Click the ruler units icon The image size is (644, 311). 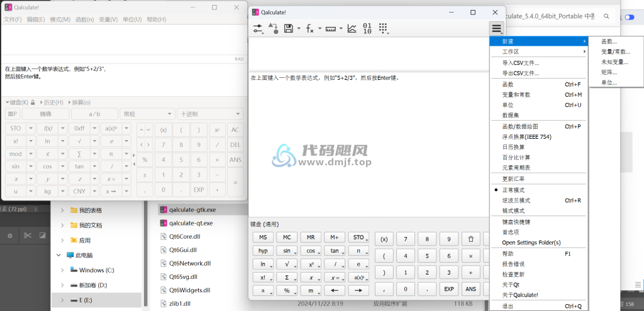click(x=331, y=29)
